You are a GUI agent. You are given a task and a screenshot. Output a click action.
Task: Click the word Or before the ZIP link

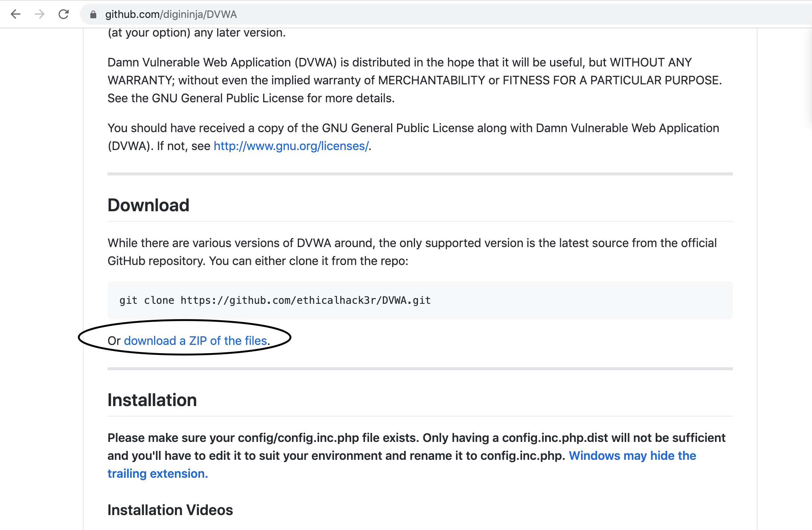(114, 341)
